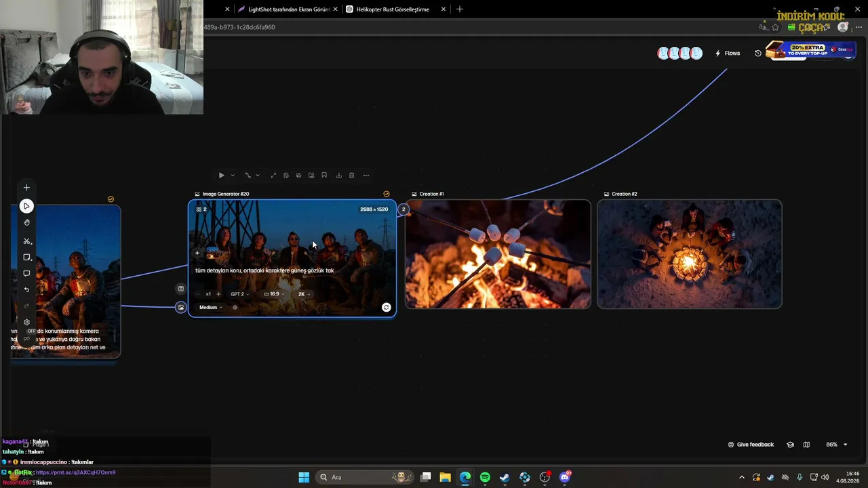Click the add node plus icon in left toolbar

(26, 188)
